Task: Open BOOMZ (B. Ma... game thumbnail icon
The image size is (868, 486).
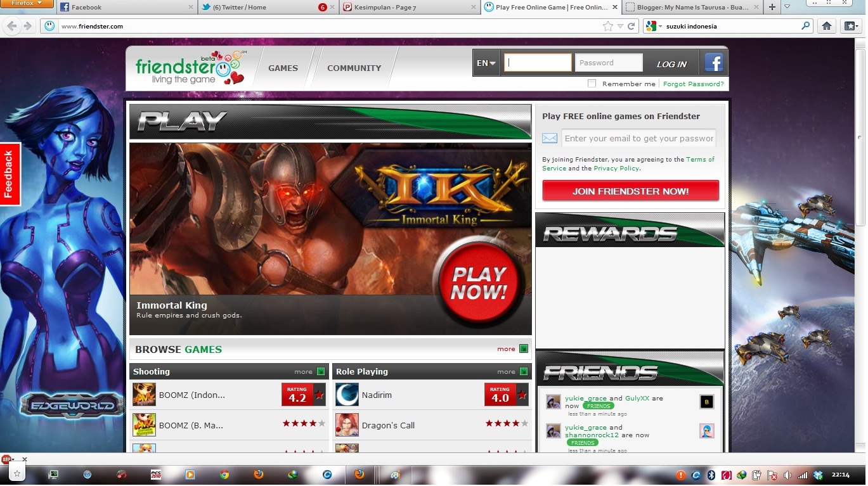Action: click(x=144, y=425)
